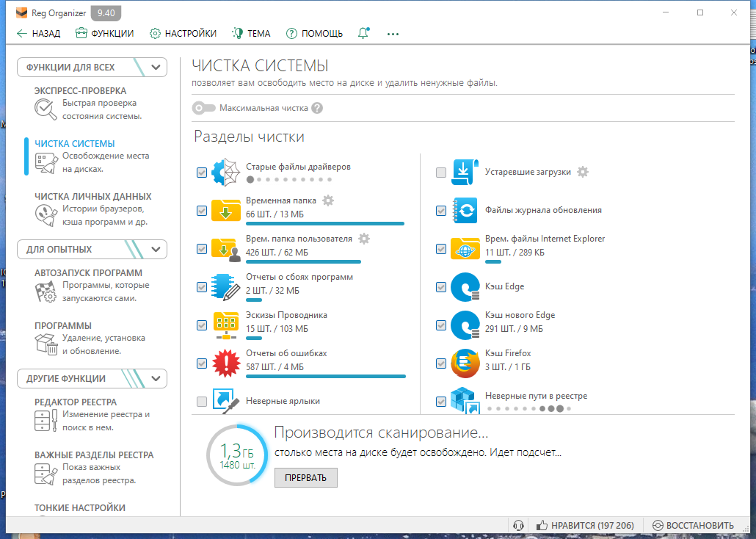
Task: Check the Неверные ярлыки checkbox
Action: click(202, 402)
